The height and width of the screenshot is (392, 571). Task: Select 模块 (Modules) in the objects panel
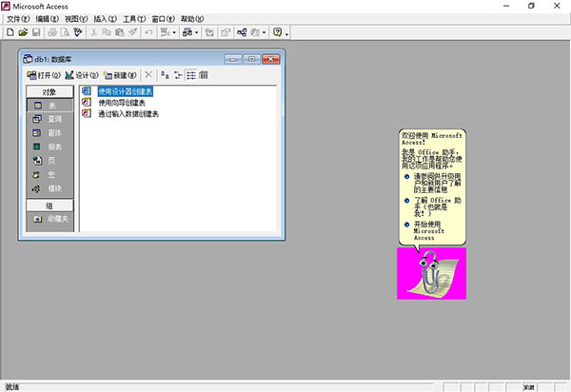pyautogui.click(x=49, y=189)
